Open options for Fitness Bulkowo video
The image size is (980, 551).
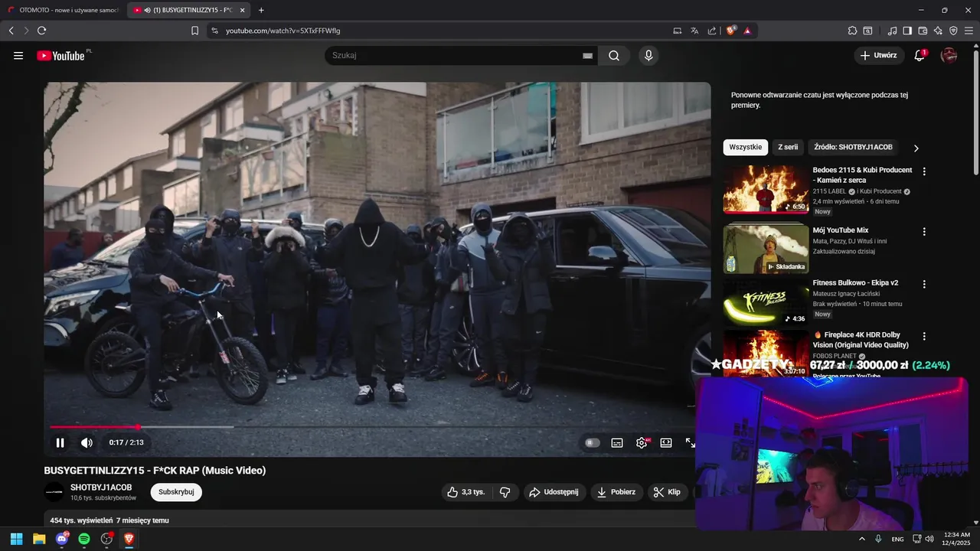pyautogui.click(x=924, y=284)
